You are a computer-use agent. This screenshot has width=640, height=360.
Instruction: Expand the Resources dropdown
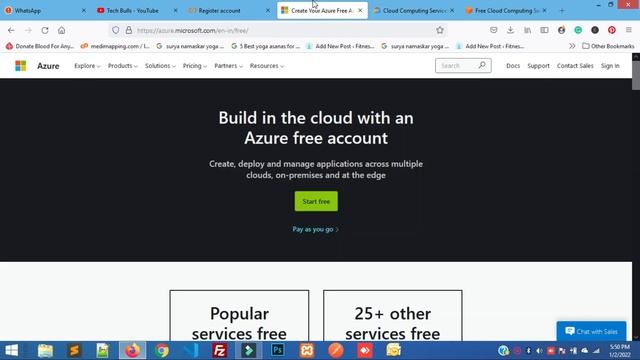267,66
